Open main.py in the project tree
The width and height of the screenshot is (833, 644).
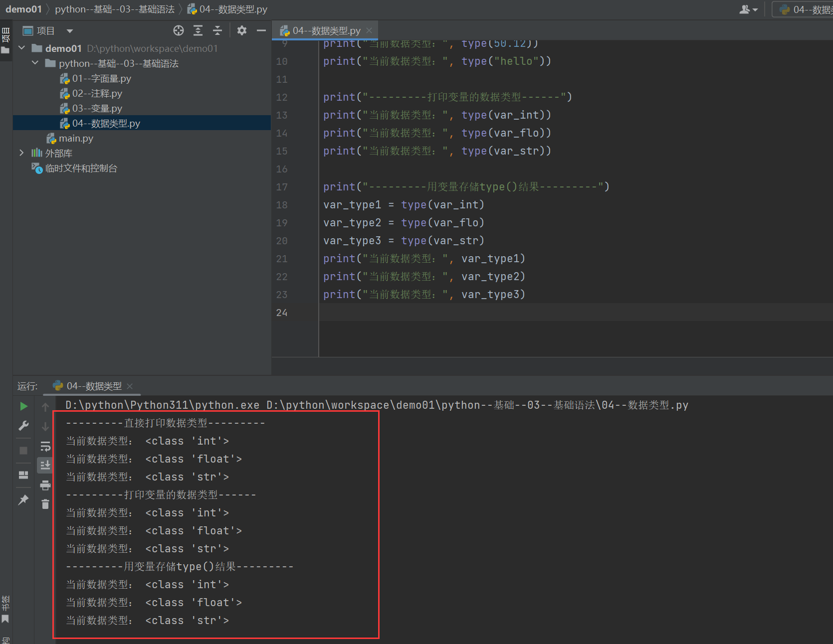point(70,138)
